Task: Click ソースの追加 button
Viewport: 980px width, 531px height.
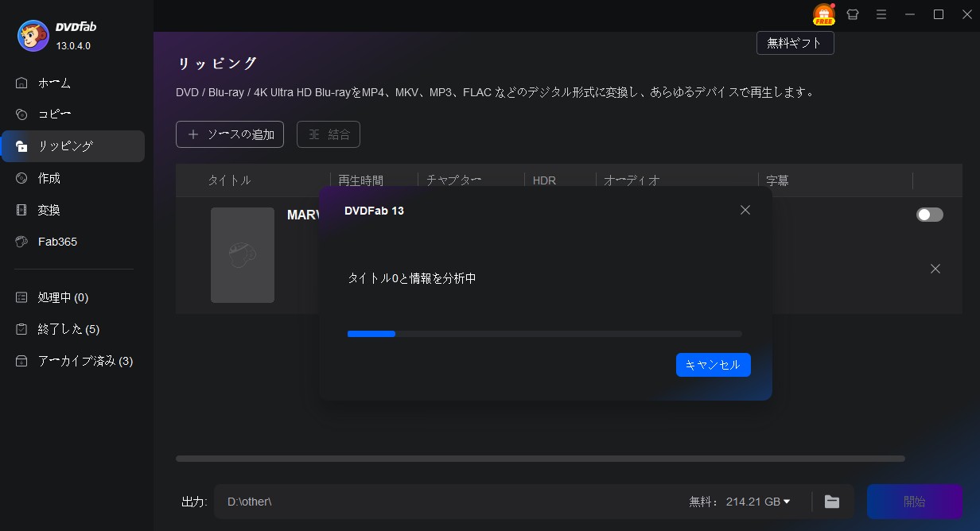Action: 230,134
